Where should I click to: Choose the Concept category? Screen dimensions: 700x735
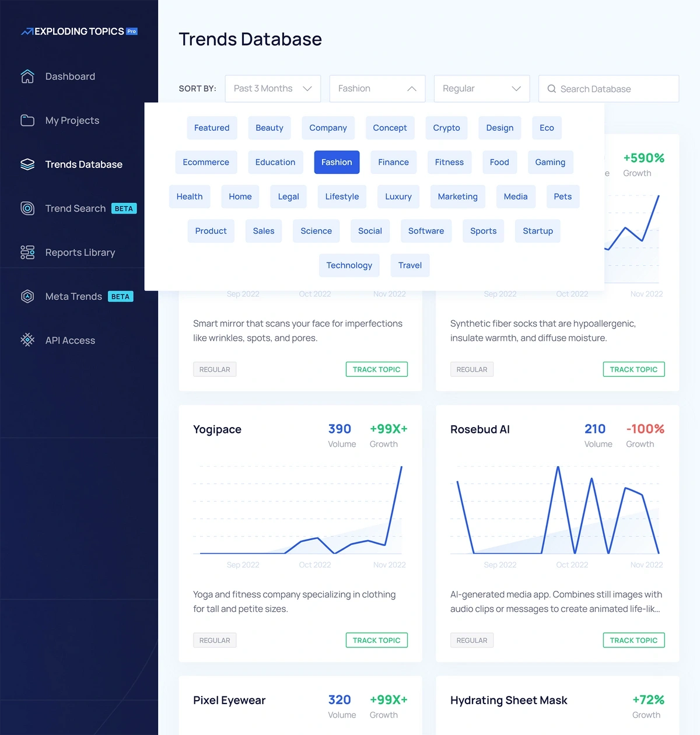(x=390, y=128)
